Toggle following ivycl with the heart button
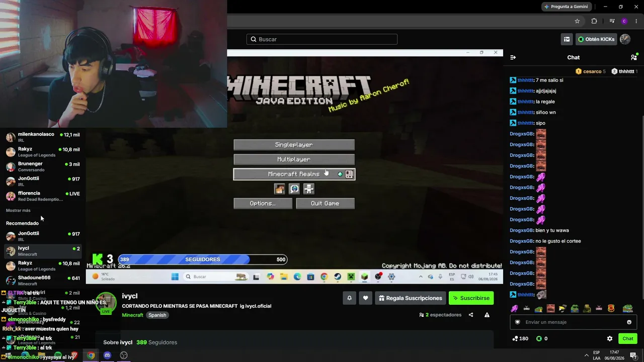Viewport: 644px width, 362px height. 366,298
